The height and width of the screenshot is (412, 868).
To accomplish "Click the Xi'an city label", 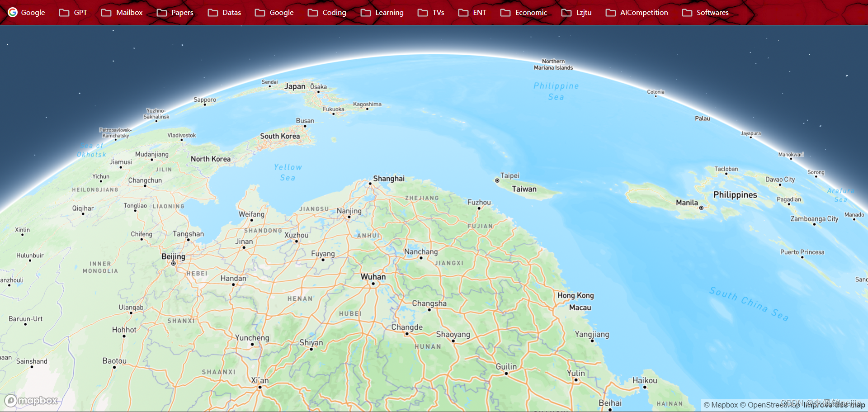I will coord(260,380).
